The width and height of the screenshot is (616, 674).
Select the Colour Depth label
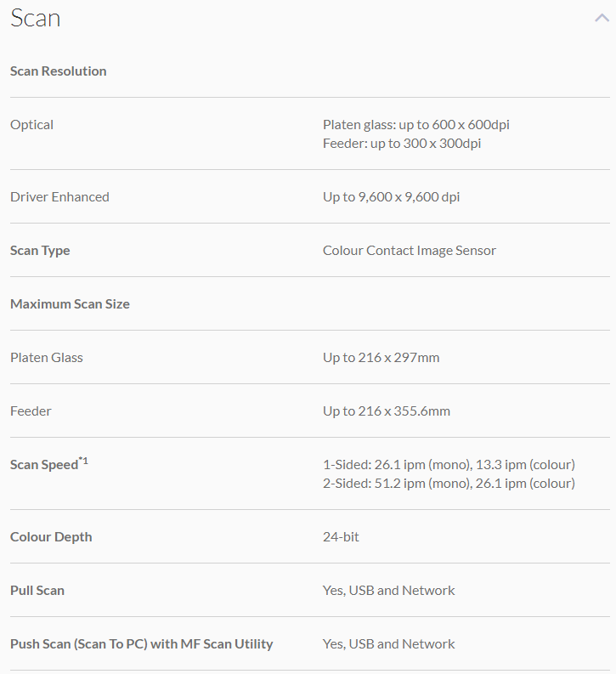(x=51, y=537)
